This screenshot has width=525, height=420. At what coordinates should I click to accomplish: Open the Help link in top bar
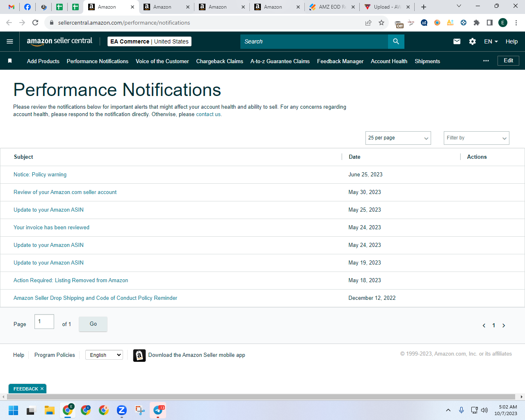(x=511, y=41)
